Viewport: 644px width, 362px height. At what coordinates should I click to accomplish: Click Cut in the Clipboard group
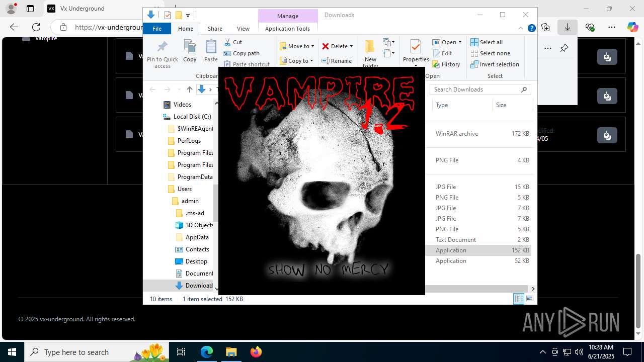tap(232, 42)
